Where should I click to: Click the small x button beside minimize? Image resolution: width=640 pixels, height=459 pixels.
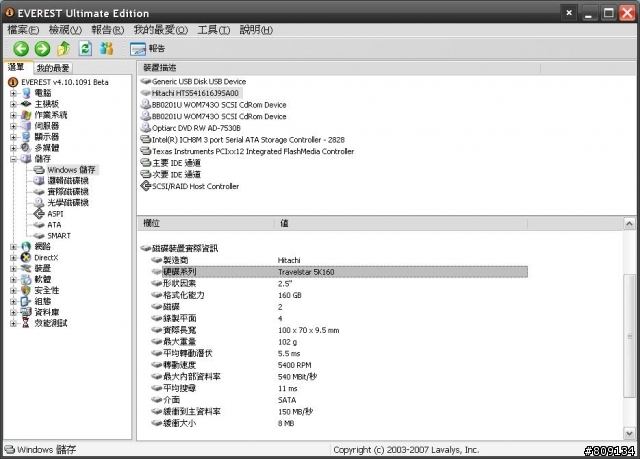pos(569,13)
